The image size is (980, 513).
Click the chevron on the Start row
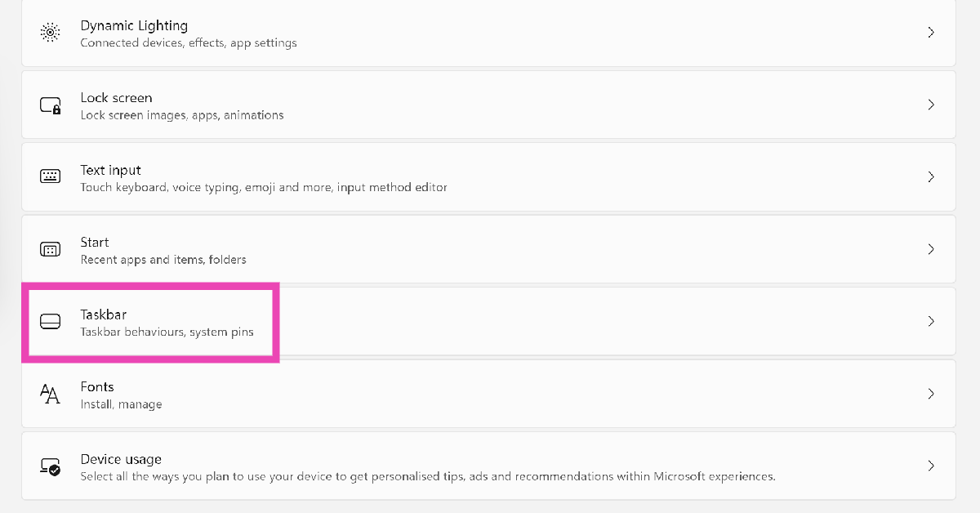(931, 249)
